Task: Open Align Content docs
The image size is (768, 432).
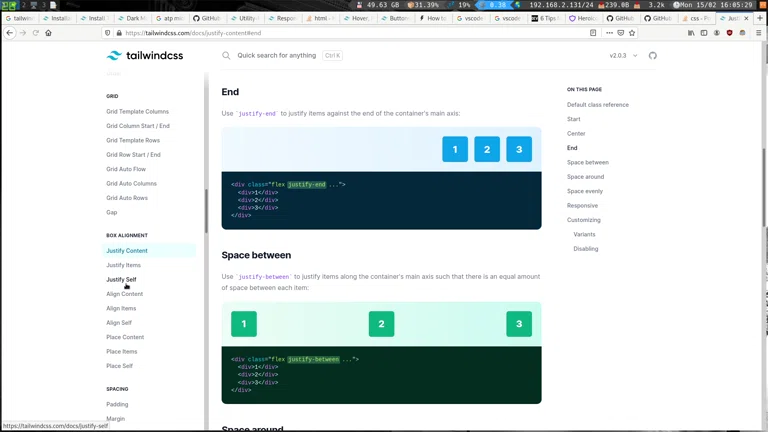Action: 124,294
